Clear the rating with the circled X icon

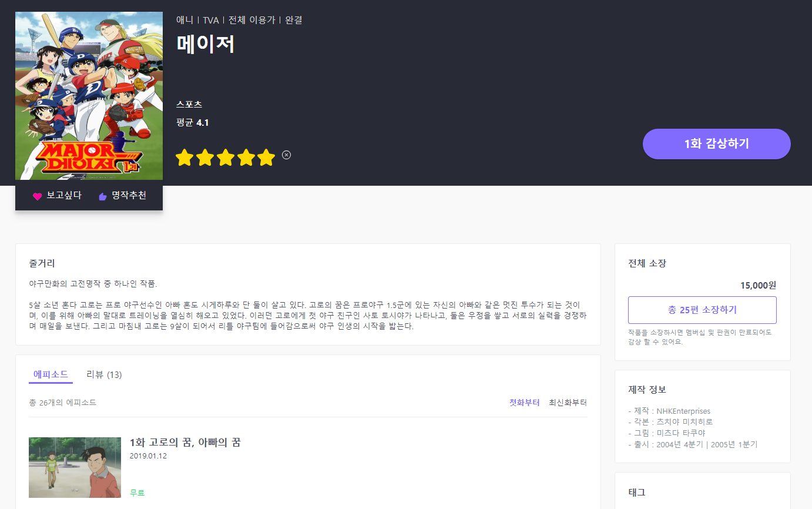coord(286,155)
